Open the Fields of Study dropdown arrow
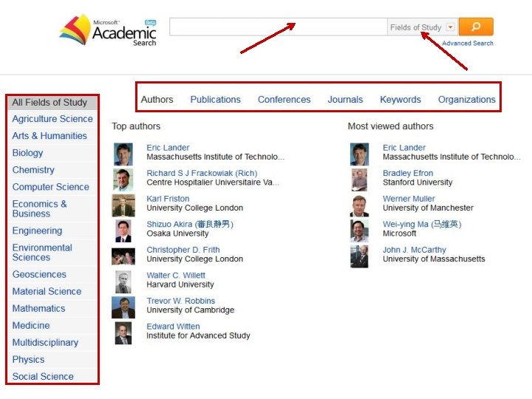Viewport: 532px width, 399px height. pyautogui.click(x=450, y=27)
